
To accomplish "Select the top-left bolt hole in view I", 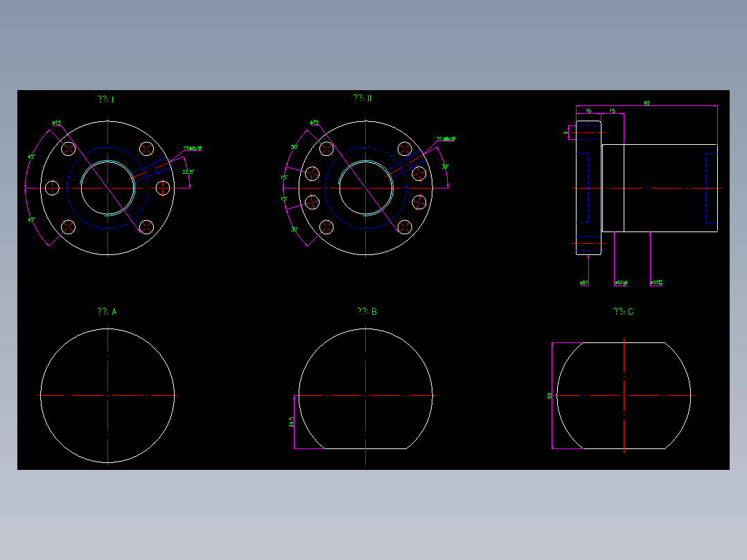I will click(x=69, y=149).
